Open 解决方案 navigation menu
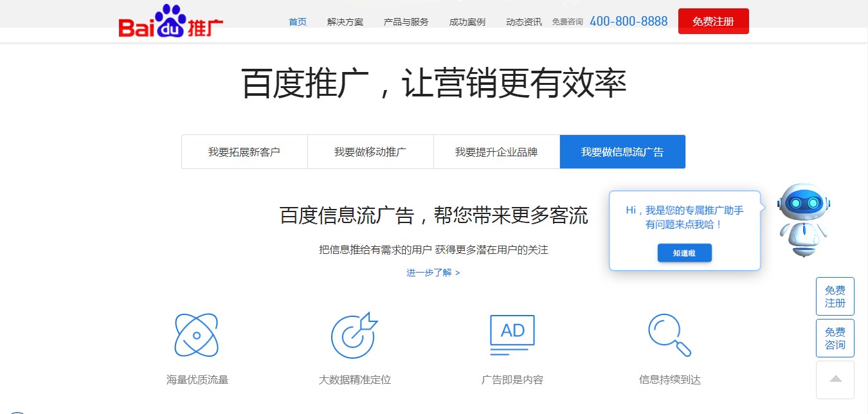868x414 pixels. pyautogui.click(x=345, y=22)
